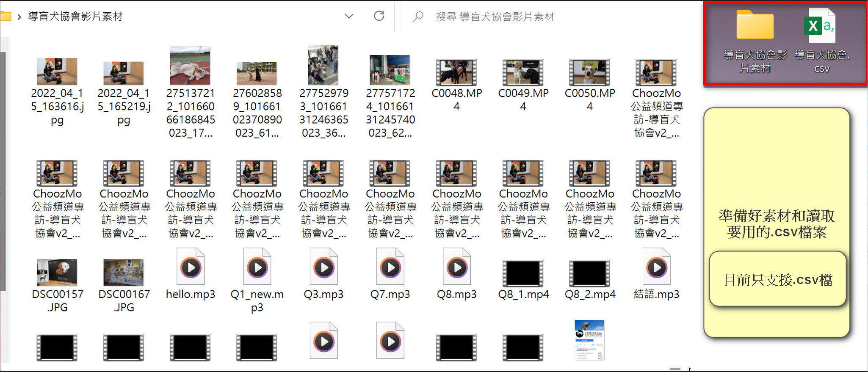Click the 導盲犬協會影片素材 breadcrumb path
The image size is (868, 372).
tap(75, 17)
